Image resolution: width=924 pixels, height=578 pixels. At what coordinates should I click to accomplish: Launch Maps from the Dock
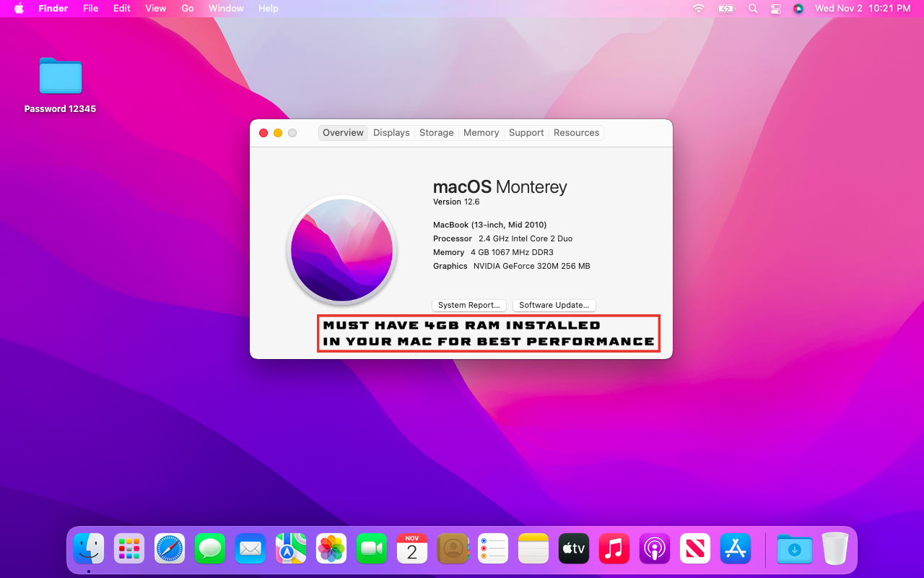[x=291, y=549]
